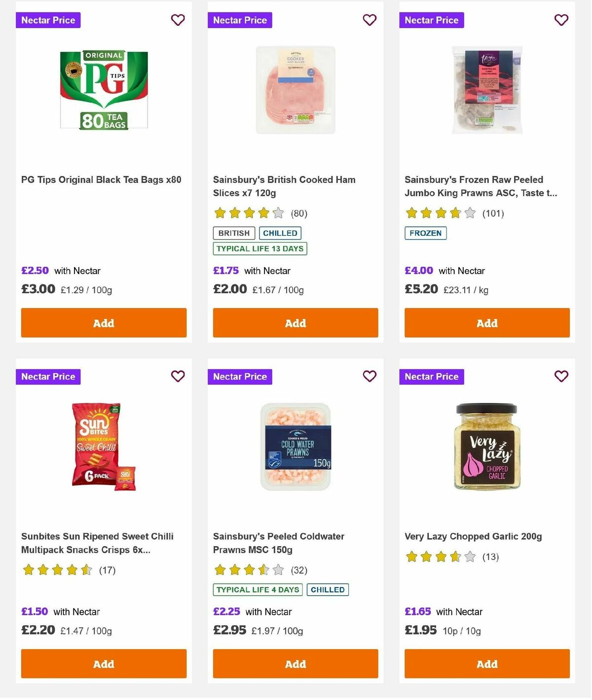Click the Nectar Price badge on Very Lazy garlic
592x700 pixels.
pos(432,376)
